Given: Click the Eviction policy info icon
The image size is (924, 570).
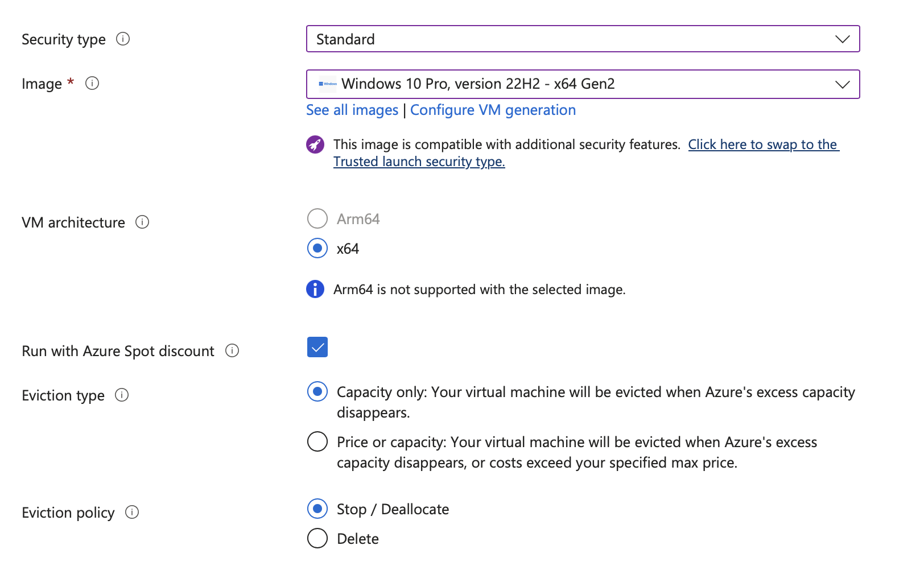Looking at the screenshot, I should coord(132,512).
